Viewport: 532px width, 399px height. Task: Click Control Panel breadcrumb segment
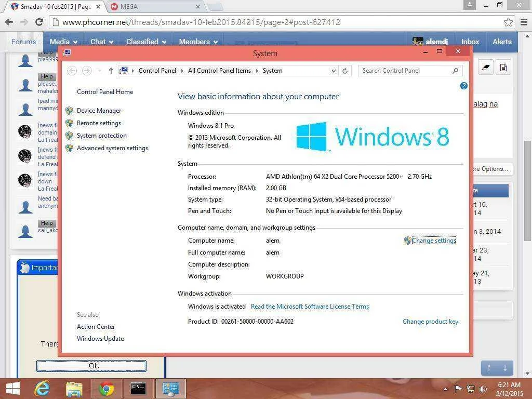[157, 71]
